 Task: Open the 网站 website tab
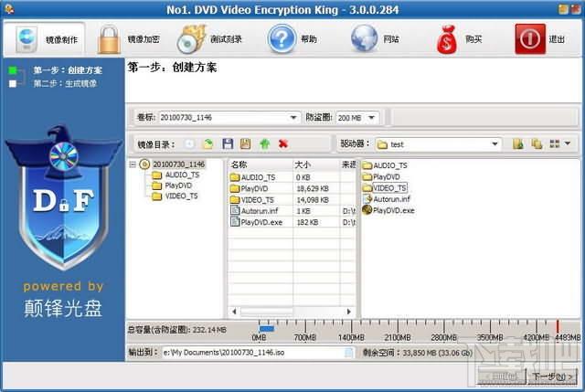pyautogui.click(x=375, y=39)
